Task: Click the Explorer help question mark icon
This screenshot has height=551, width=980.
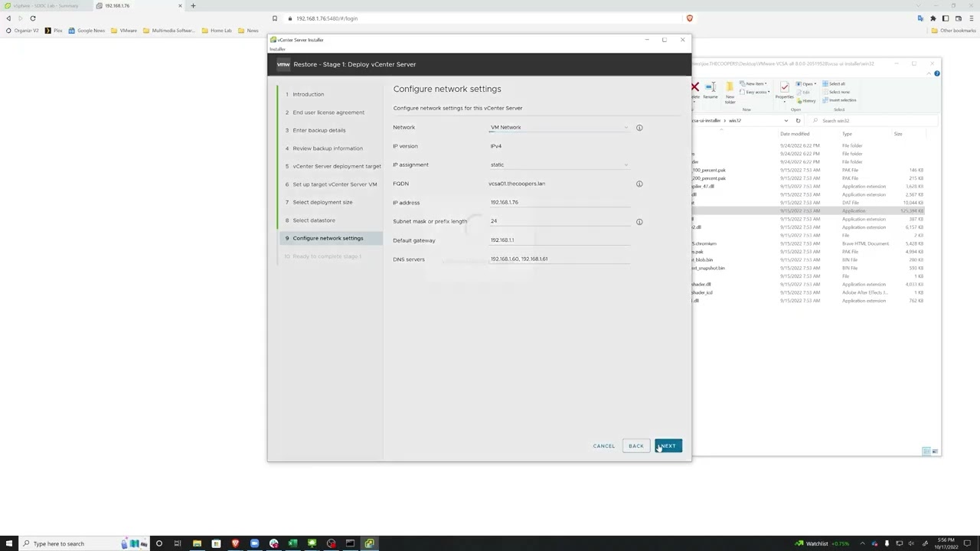Action: 937,73
